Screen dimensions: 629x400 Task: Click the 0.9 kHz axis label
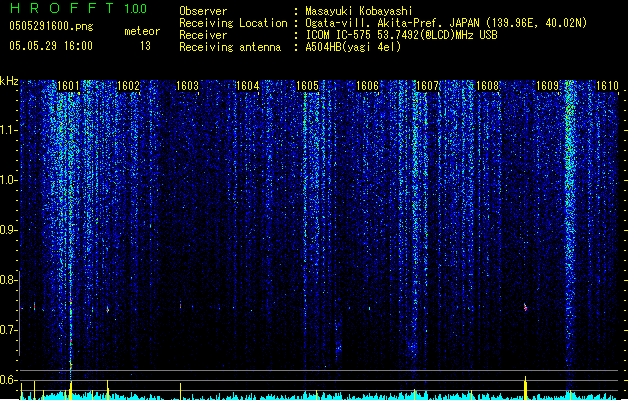tap(9, 230)
